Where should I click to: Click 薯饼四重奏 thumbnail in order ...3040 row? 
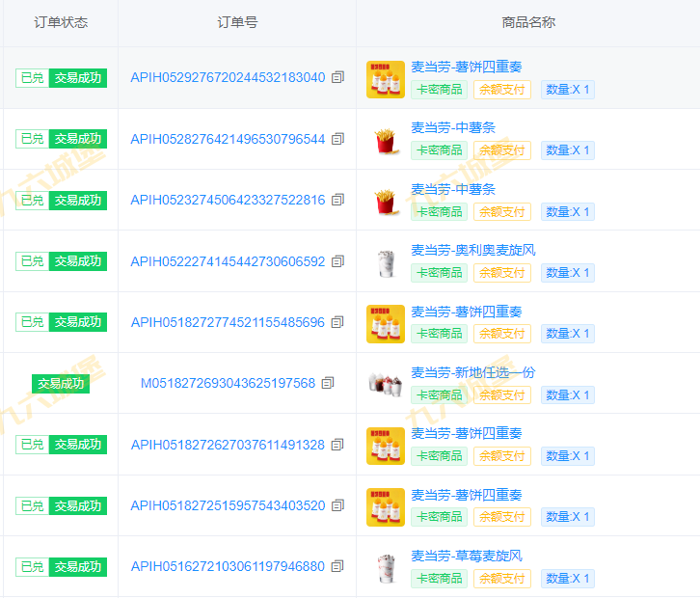pyautogui.click(x=386, y=79)
